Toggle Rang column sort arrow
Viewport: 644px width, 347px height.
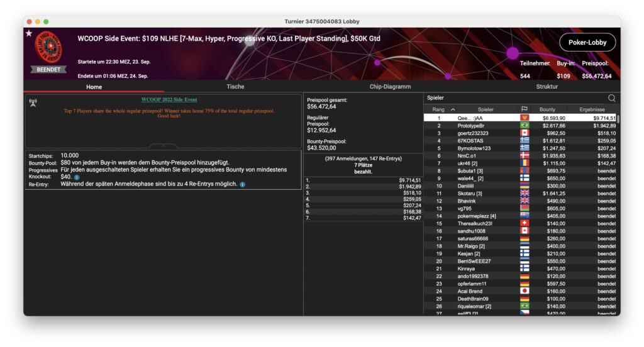pyautogui.click(x=453, y=109)
